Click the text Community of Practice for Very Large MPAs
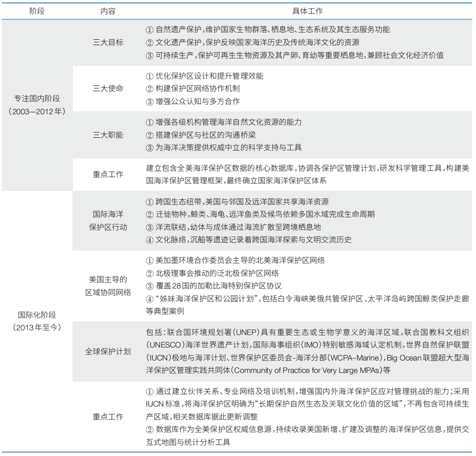The width and height of the screenshot is (476, 456). click(307, 371)
